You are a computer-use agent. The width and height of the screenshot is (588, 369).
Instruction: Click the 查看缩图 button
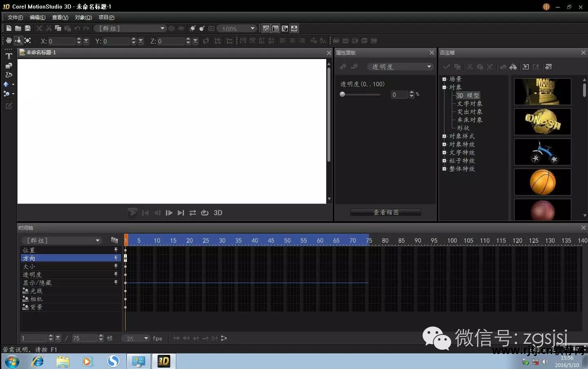[386, 212]
